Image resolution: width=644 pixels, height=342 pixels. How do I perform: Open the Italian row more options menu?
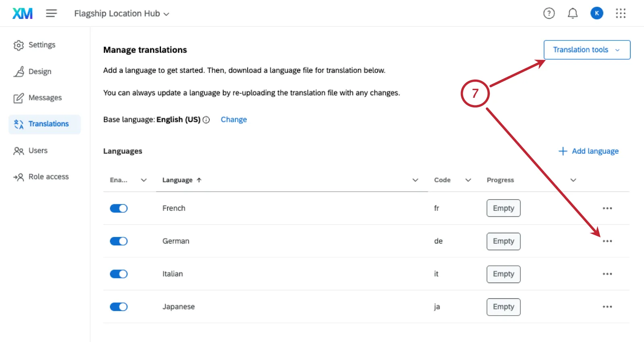[607, 274]
